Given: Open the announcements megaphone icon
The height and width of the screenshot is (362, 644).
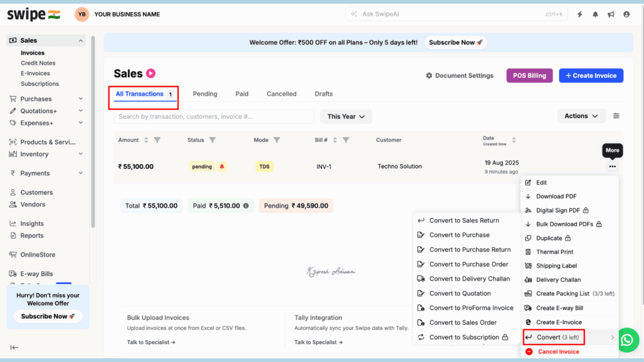Looking at the screenshot, I should coord(611,14).
